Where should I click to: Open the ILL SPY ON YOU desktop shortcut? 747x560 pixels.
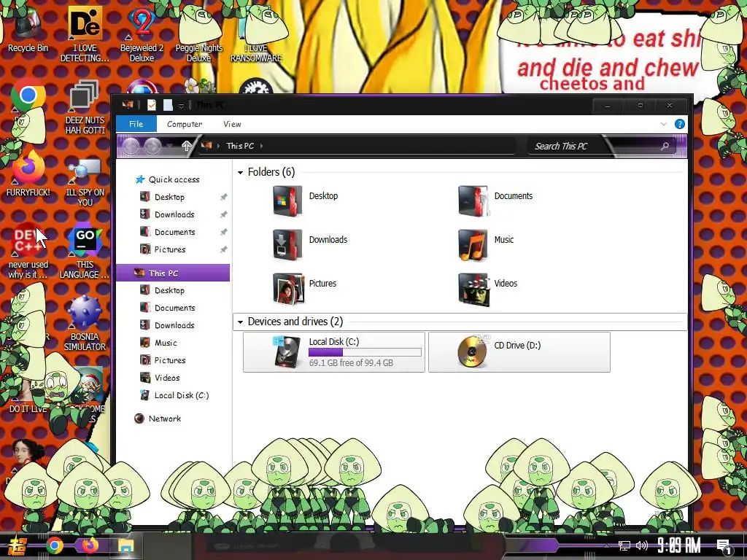[85, 182]
